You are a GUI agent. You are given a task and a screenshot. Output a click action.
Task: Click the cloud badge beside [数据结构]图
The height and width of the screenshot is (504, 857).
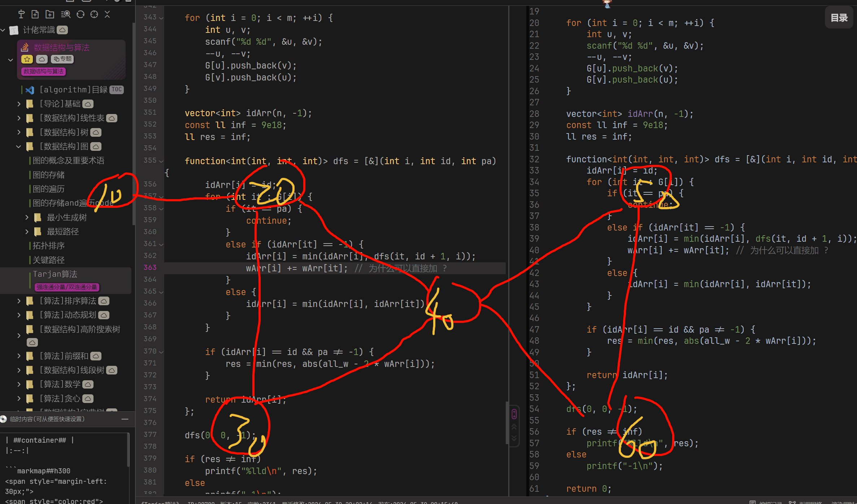(96, 146)
